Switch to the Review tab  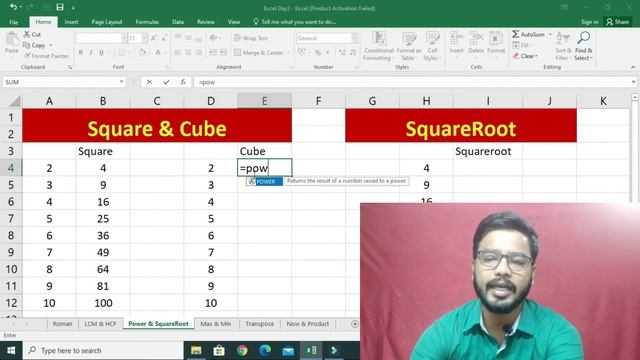click(206, 22)
